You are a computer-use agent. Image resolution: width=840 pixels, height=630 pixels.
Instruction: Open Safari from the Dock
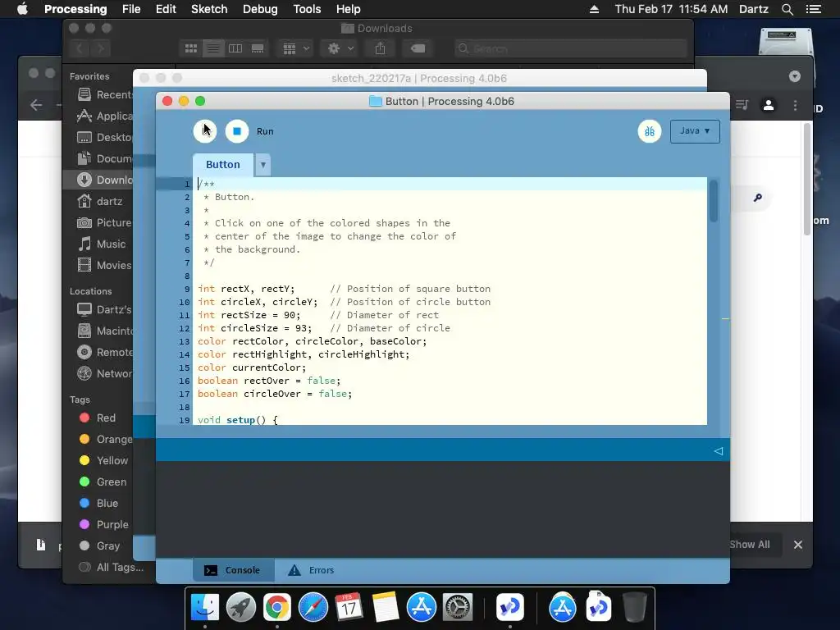pos(313,608)
